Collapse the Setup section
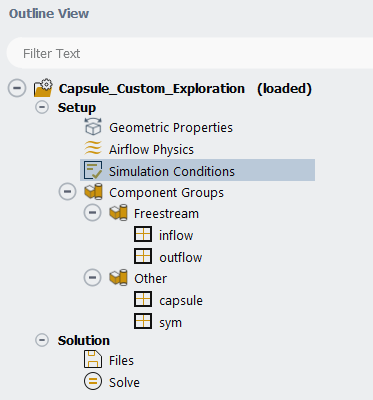The width and height of the screenshot is (373, 400). coord(42,107)
